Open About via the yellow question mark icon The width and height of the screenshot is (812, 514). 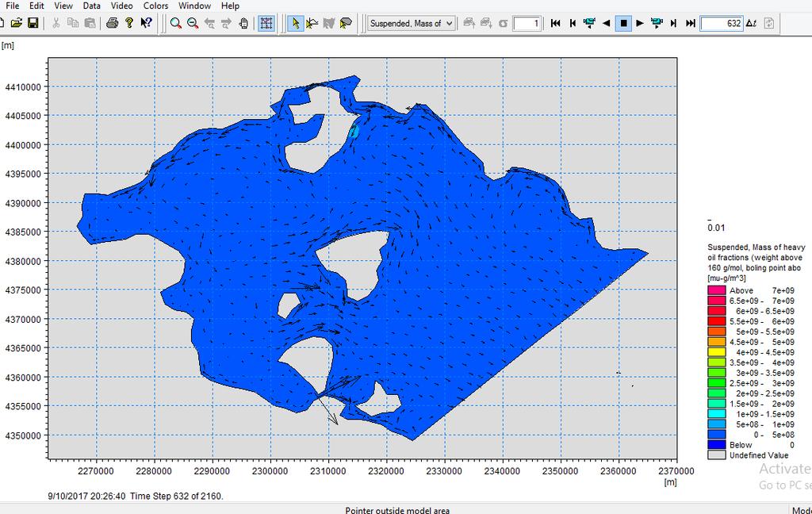coord(129,23)
